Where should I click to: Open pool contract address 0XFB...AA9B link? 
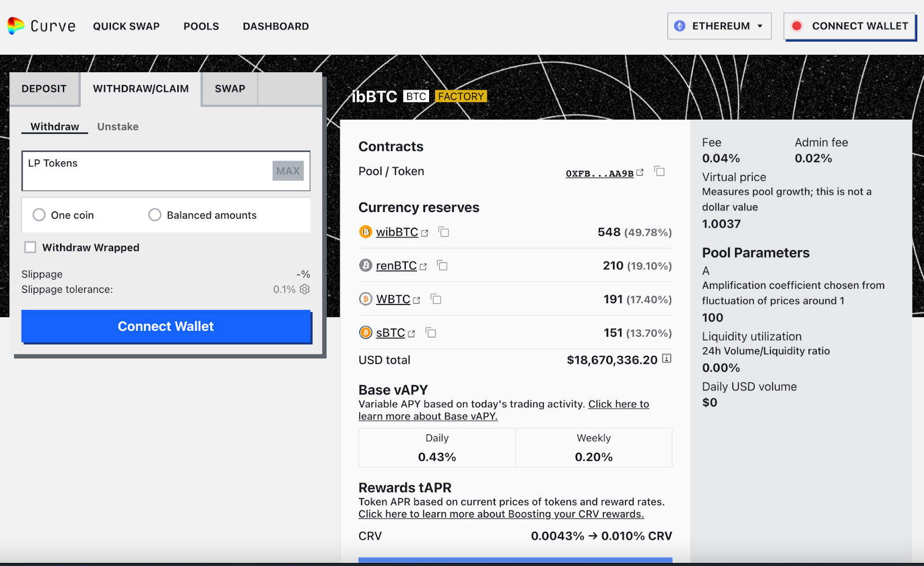tap(604, 173)
